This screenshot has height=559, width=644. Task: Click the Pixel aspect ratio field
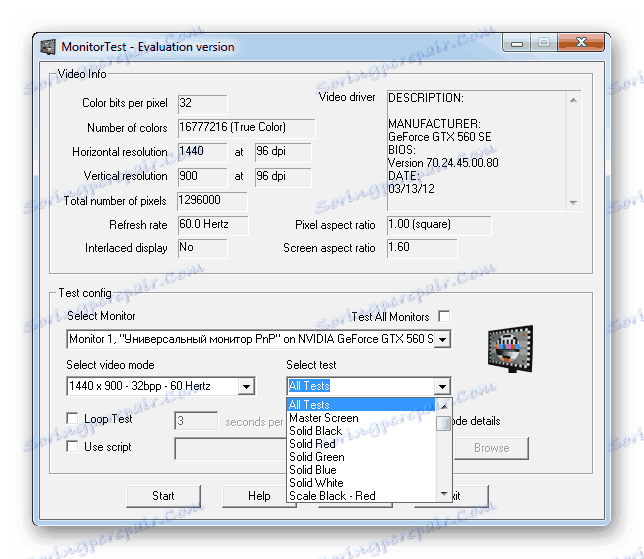click(439, 225)
